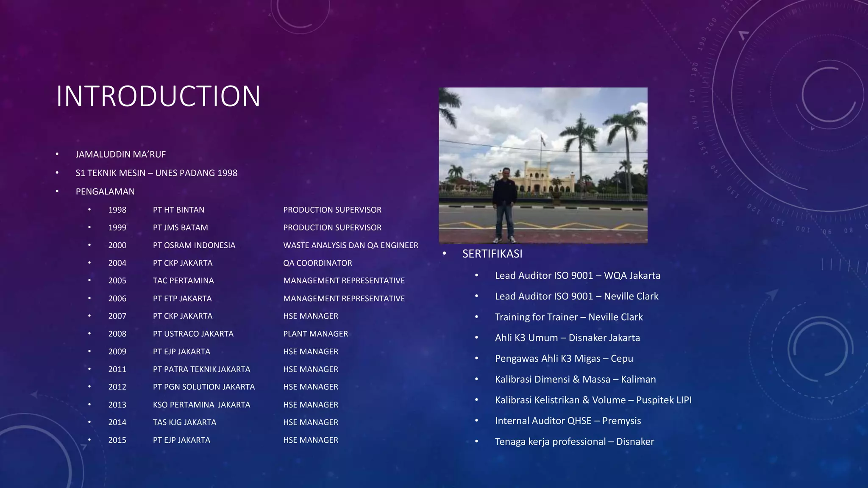Click the SERTIFIKASI heading
The width and height of the screenshot is (868, 488).
(492, 254)
